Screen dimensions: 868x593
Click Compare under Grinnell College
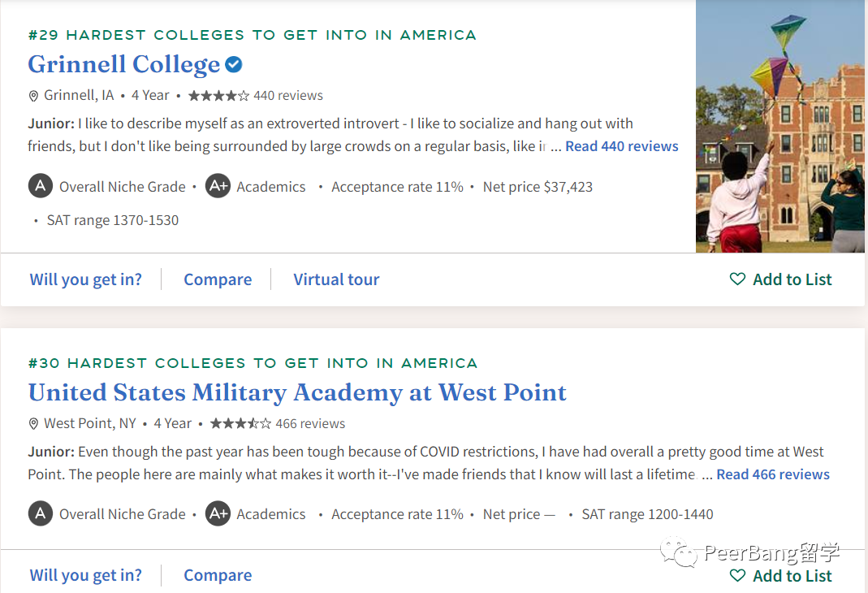[218, 279]
